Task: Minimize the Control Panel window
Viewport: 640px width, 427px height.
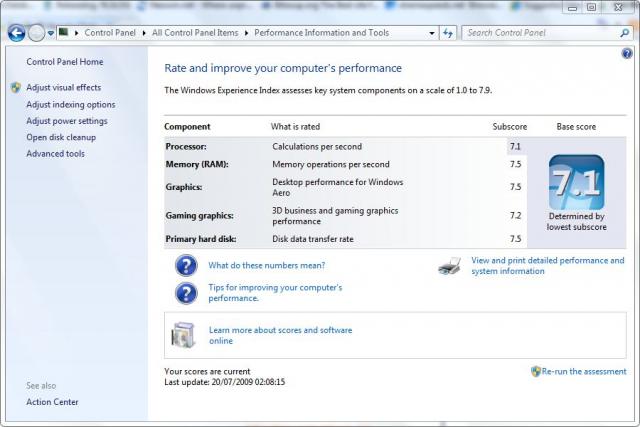Action: tap(573, 7)
